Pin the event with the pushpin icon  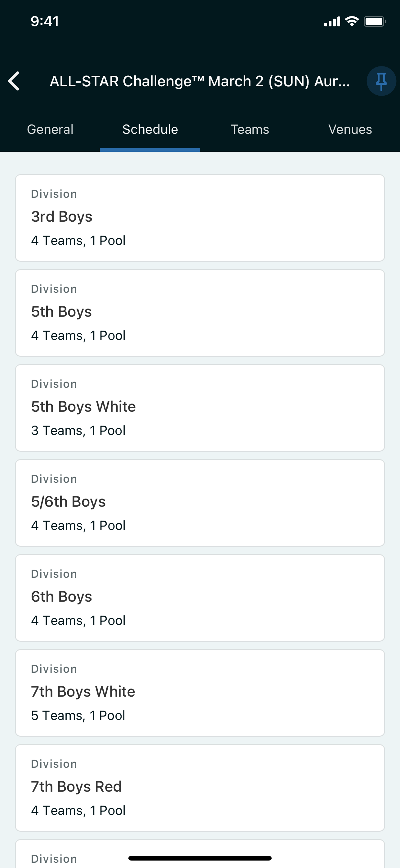[381, 81]
